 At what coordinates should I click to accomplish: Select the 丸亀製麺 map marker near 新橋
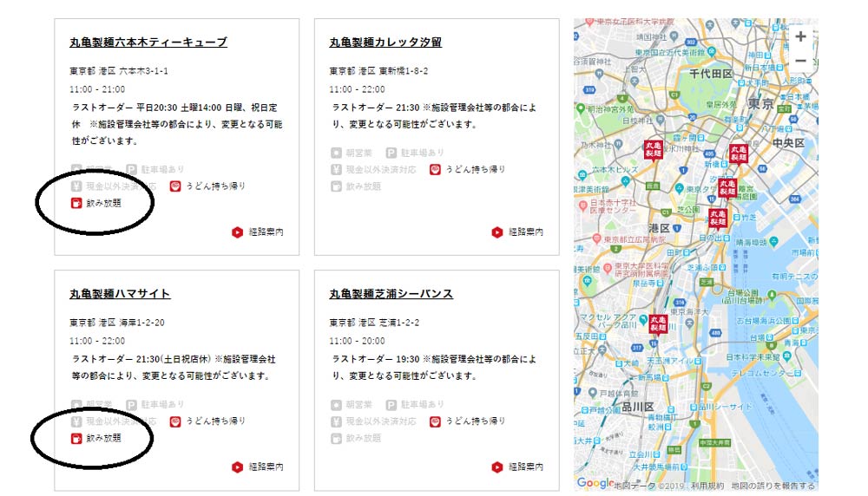point(738,153)
